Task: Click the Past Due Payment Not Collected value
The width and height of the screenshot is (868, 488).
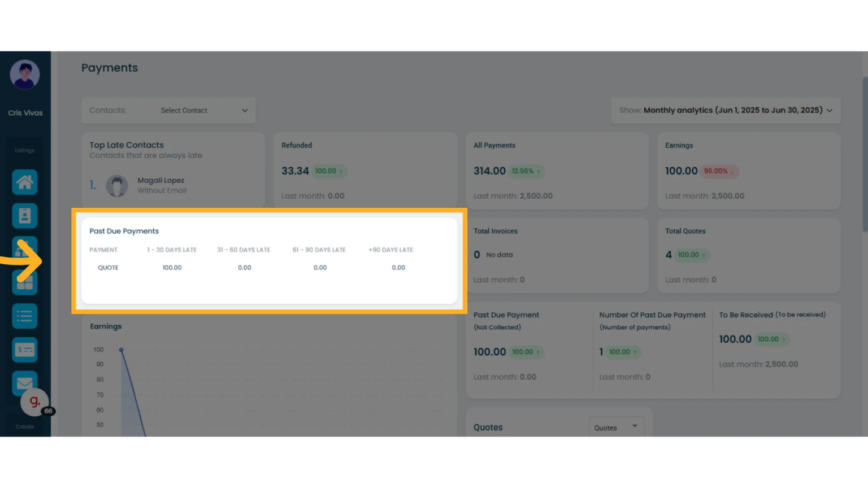Action: [489, 352]
